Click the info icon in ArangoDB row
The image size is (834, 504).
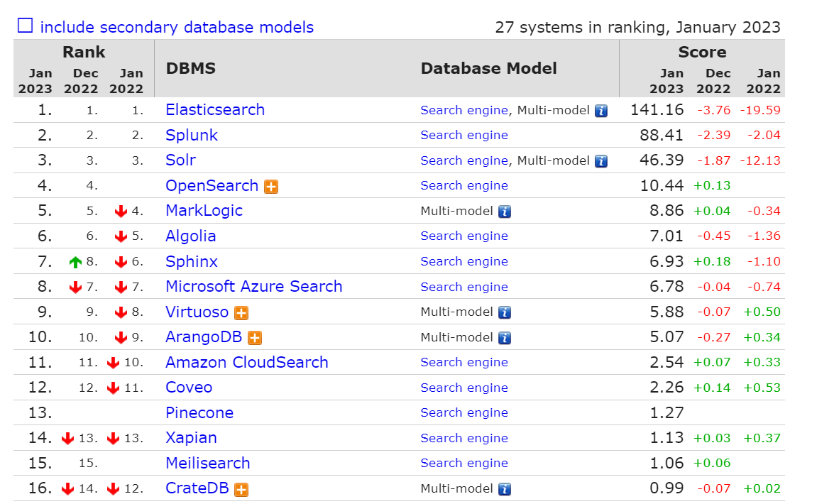coord(504,338)
